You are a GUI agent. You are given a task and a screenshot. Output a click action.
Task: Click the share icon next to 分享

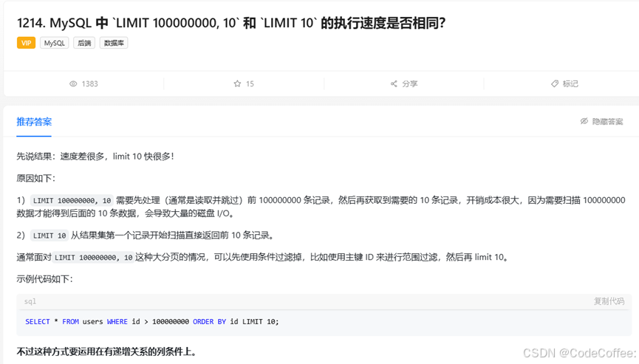pos(394,83)
